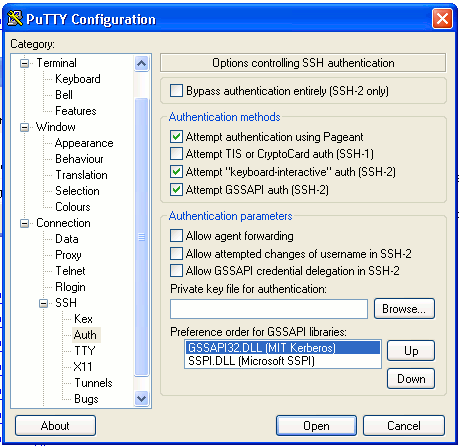This screenshot has height=446, width=459.
Task: Collapse the SSH tree node
Action: point(43,303)
